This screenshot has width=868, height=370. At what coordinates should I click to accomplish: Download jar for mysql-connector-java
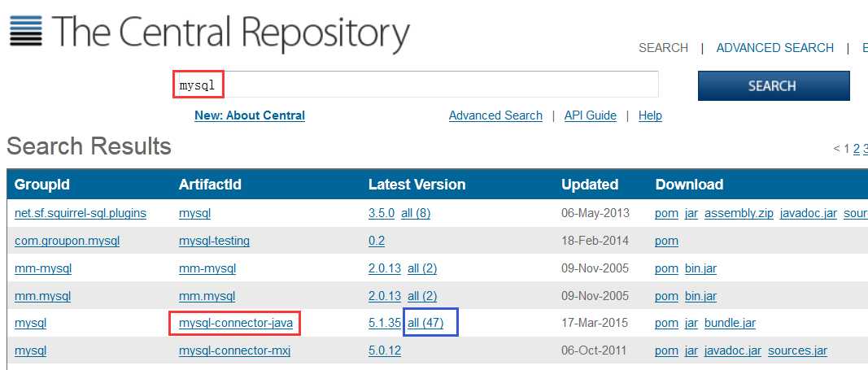click(x=691, y=324)
